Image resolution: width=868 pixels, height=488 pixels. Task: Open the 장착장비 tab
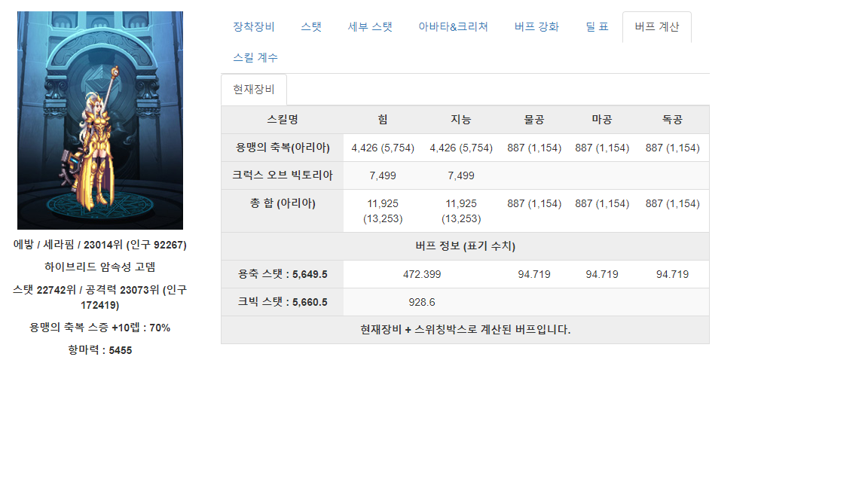click(x=253, y=26)
